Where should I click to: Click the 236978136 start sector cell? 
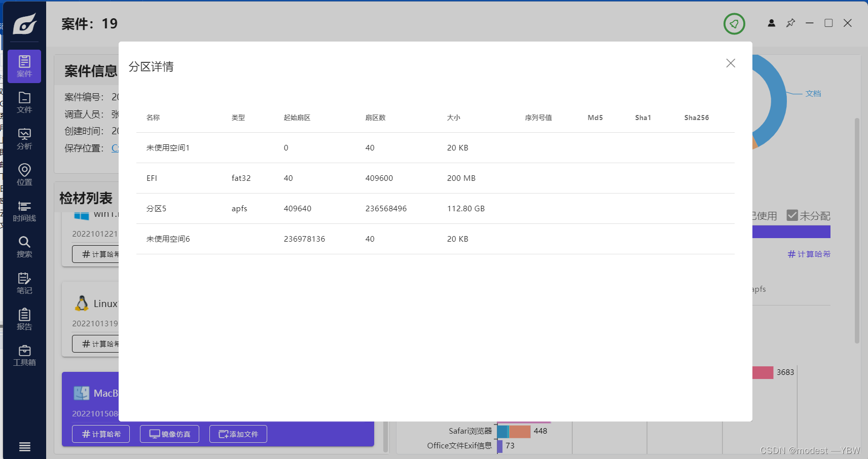pos(304,239)
